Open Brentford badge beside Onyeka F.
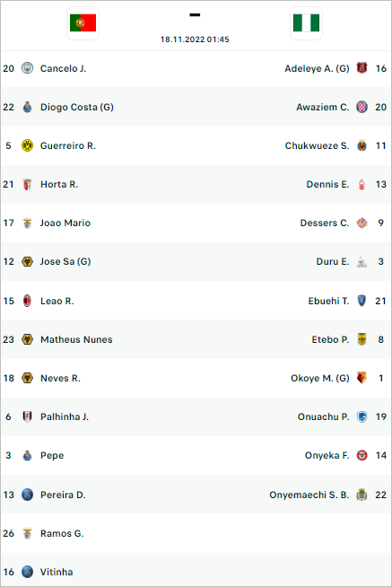The width and height of the screenshot is (392, 587). point(362,455)
